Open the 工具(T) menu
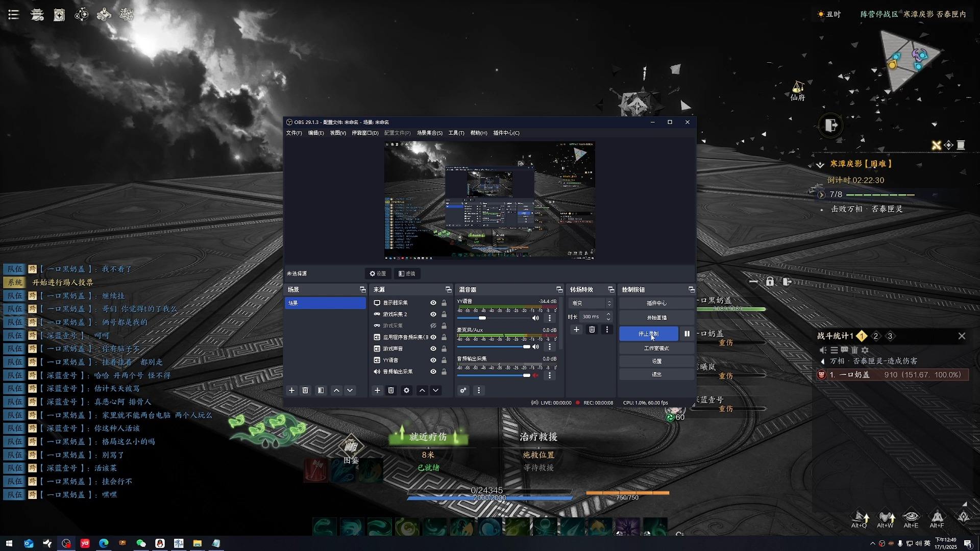 [x=456, y=133]
